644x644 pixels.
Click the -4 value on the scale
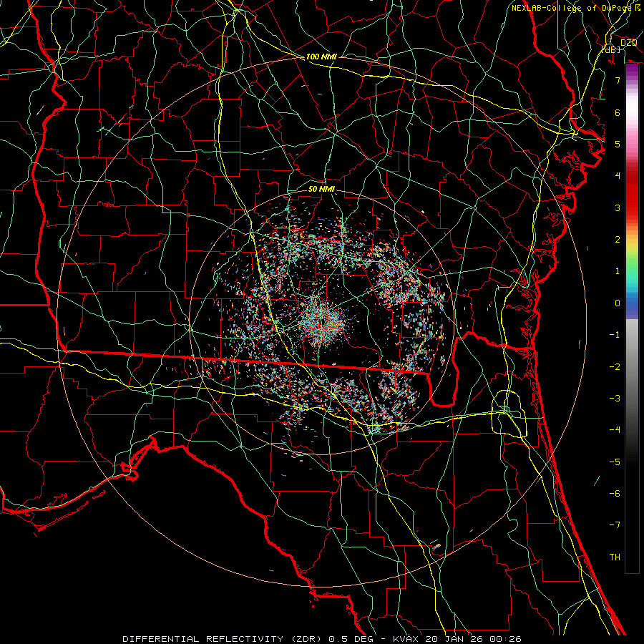(615, 430)
